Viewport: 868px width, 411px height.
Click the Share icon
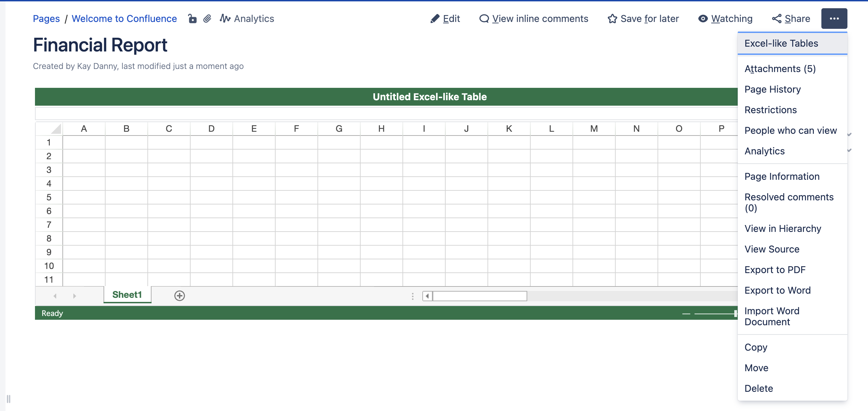pyautogui.click(x=776, y=19)
